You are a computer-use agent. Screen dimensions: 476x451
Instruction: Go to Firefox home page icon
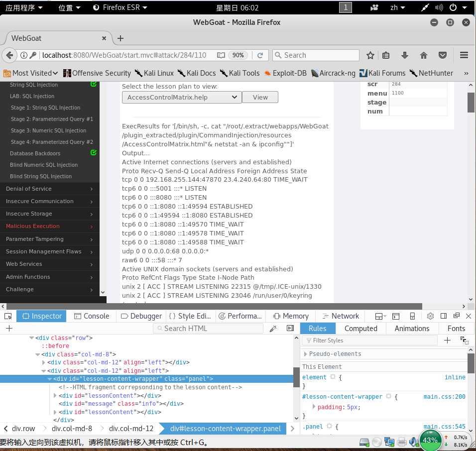click(424, 55)
